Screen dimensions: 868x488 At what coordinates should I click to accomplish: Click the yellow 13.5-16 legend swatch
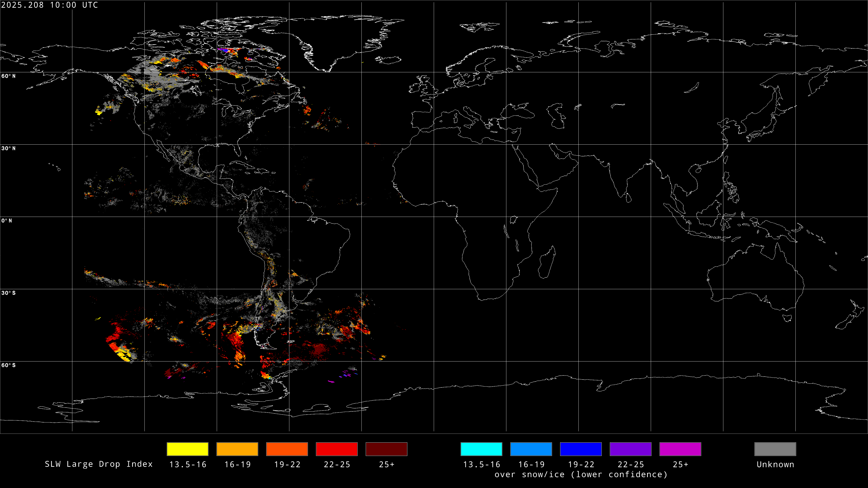tap(187, 449)
